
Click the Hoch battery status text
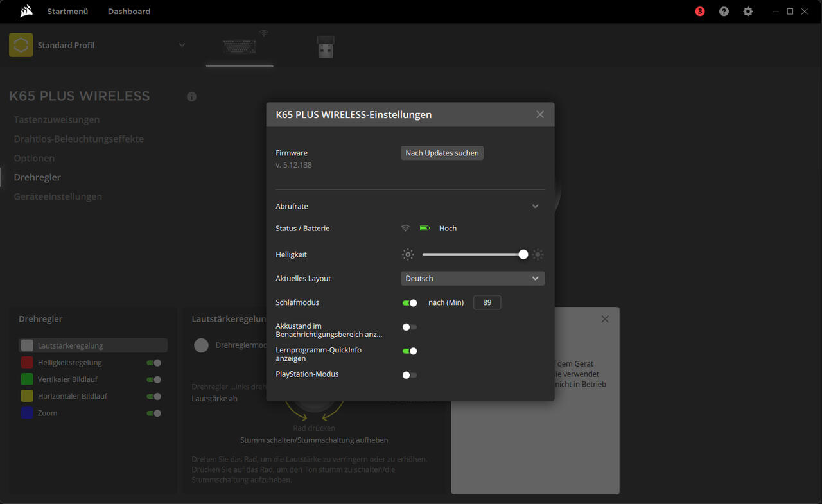[x=448, y=228]
